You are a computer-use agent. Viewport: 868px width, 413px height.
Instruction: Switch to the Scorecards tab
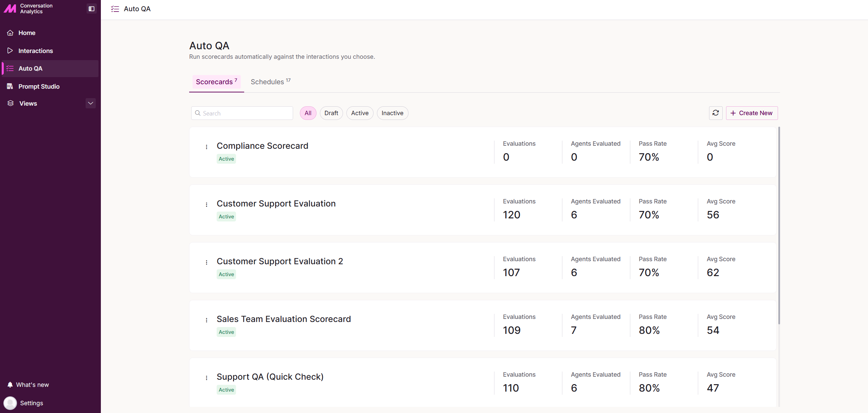tap(216, 82)
